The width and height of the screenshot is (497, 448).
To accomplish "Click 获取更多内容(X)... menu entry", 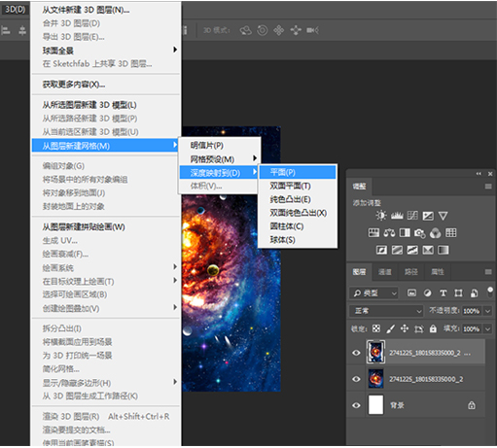I will coord(106,85).
